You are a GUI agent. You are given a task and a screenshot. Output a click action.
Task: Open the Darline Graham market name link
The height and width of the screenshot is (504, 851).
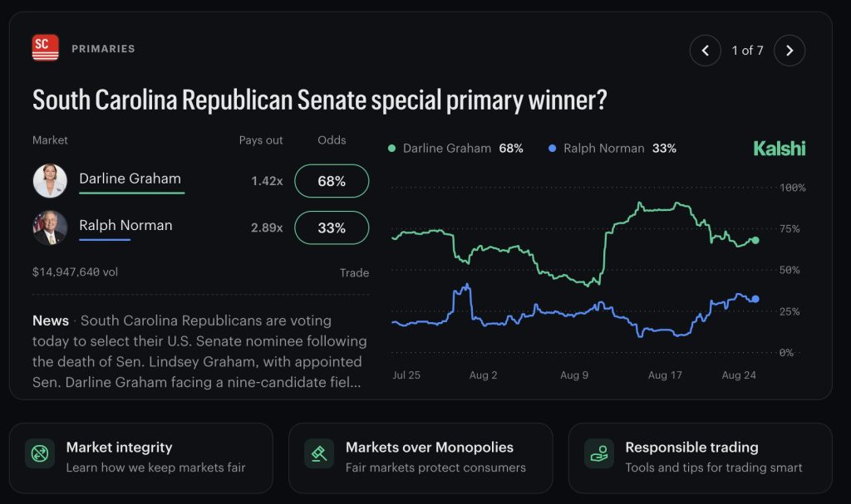pos(130,179)
